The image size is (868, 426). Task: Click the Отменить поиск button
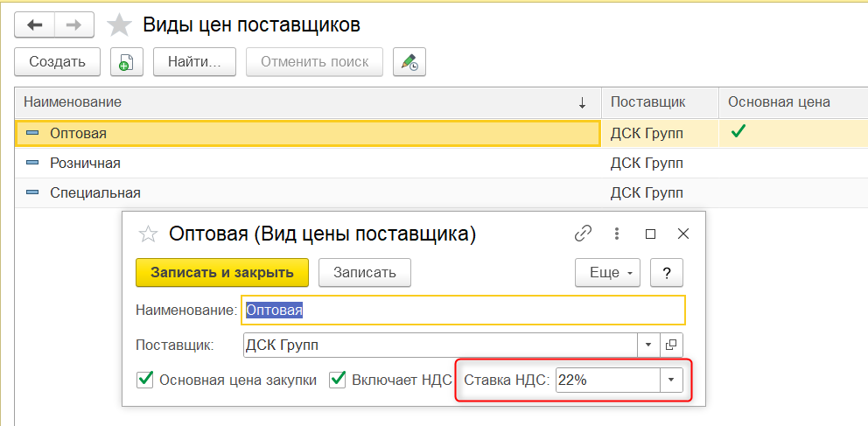[314, 61]
